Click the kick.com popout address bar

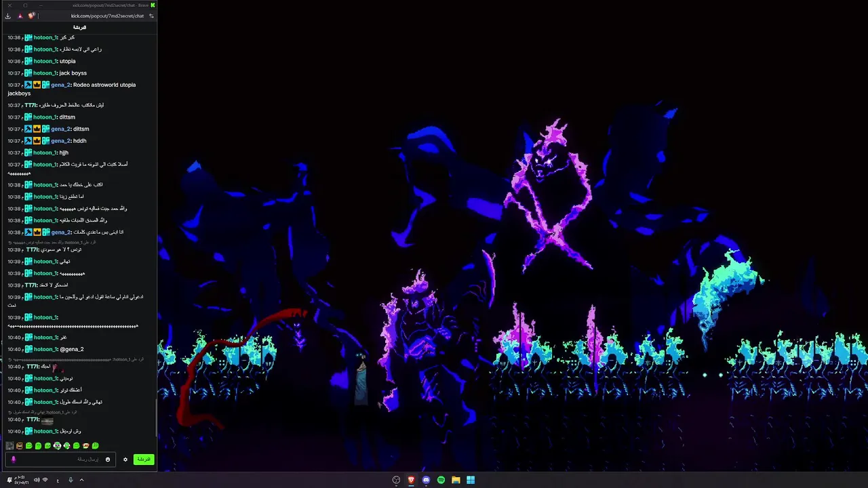107,16
